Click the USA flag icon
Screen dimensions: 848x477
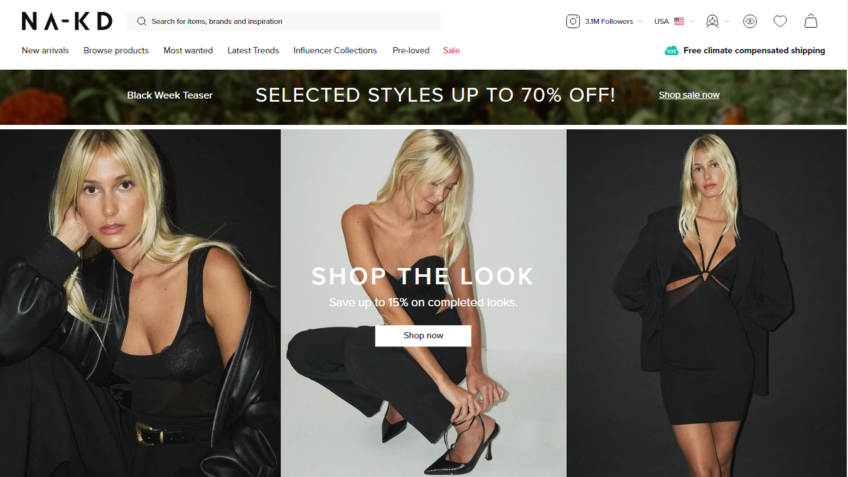coord(679,21)
